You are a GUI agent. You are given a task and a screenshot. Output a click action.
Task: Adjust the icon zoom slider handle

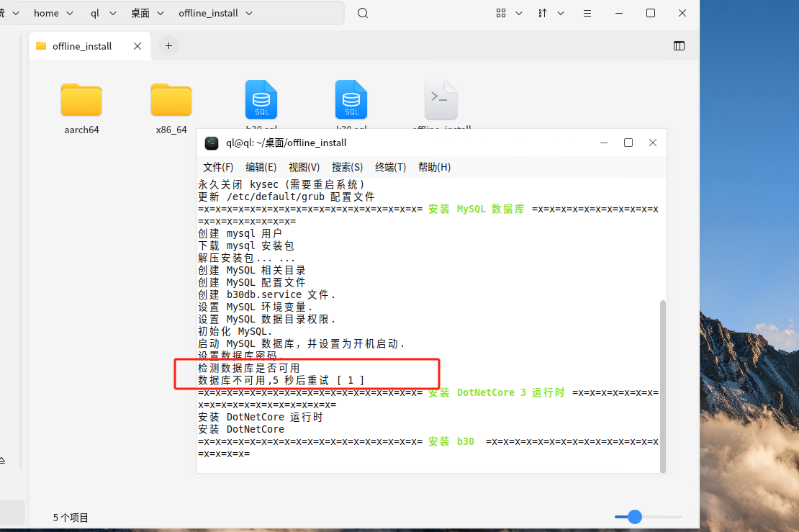[x=634, y=517]
